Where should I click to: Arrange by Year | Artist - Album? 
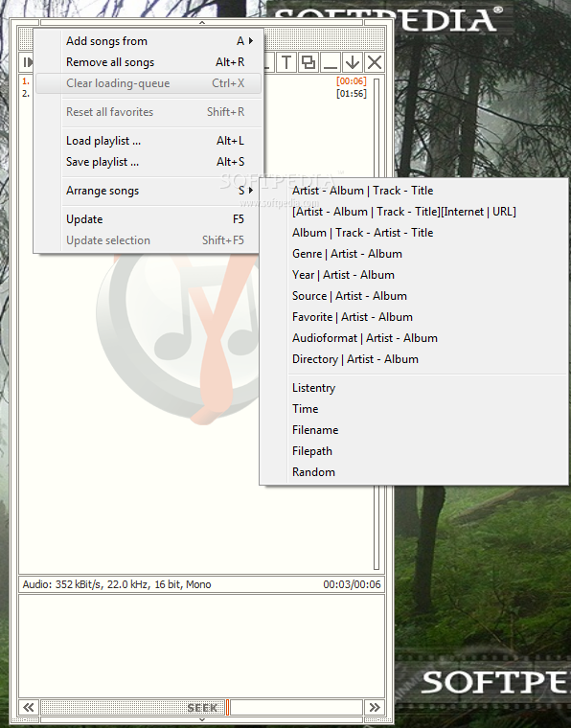(414, 275)
